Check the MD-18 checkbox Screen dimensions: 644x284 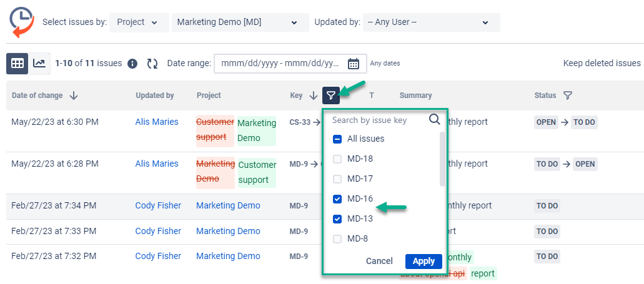click(x=337, y=159)
